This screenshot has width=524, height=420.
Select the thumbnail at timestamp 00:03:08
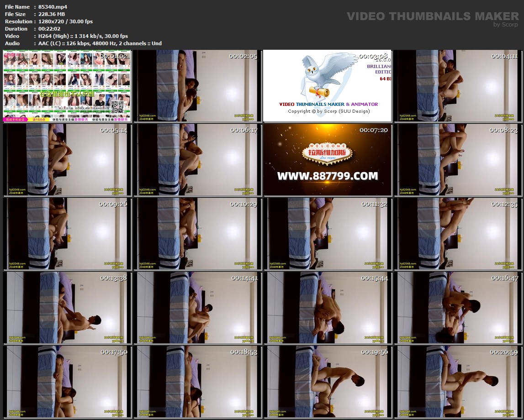(x=327, y=86)
